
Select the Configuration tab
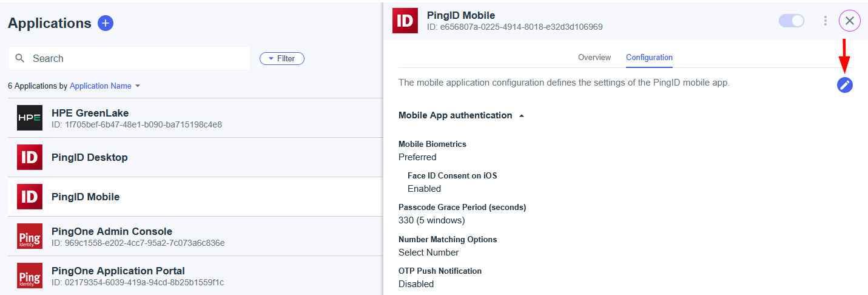[x=649, y=57]
